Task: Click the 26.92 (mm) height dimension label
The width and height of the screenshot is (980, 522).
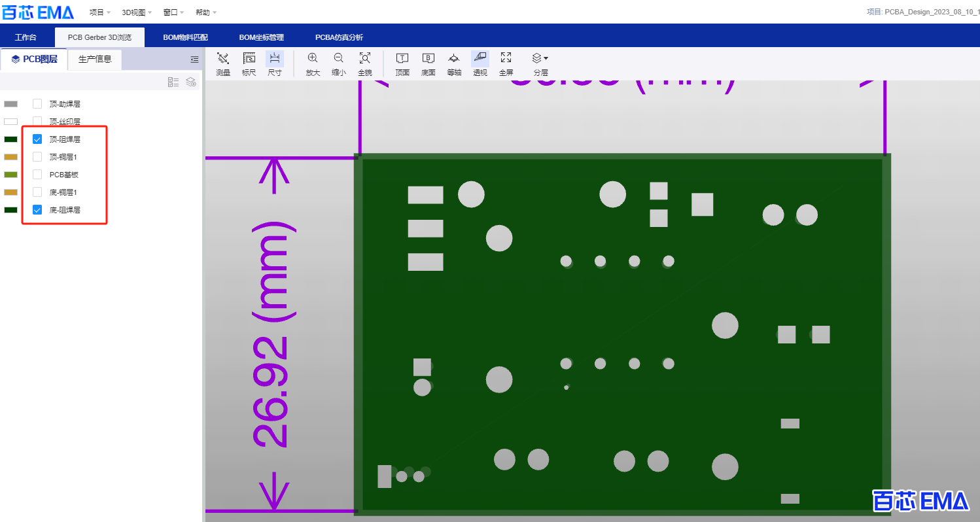Action: (274, 334)
